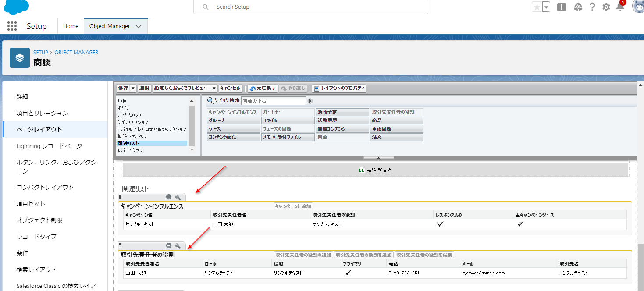
Task: Select 活動履歴 palette item
Action: [x=342, y=121]
